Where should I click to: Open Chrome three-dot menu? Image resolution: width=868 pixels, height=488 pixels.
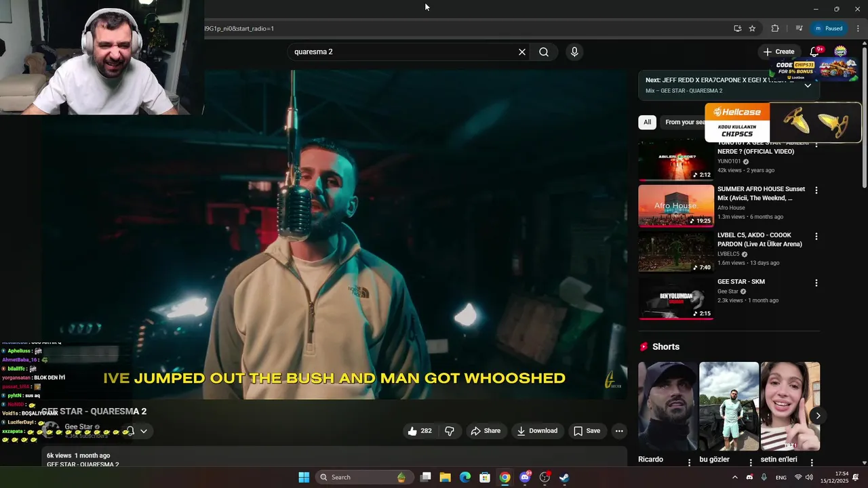pos(858,28)
